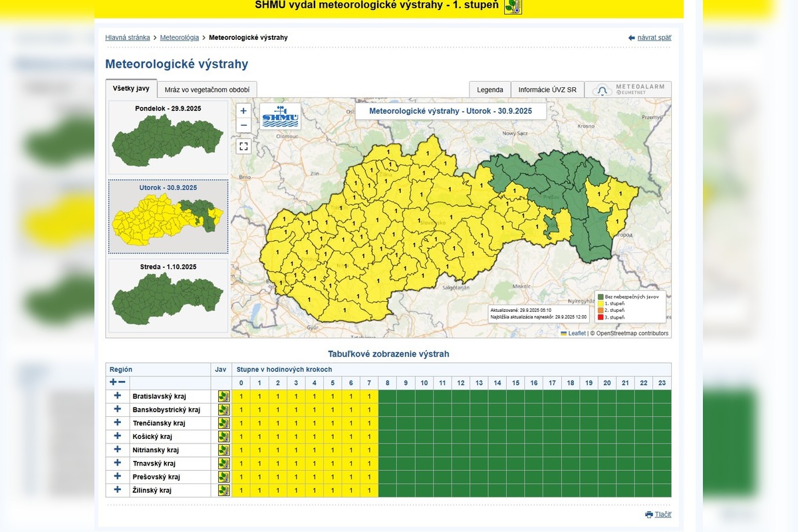The height and width of the screenshot is (532, 798).
Task: Click frost warning icon for Bratislavský kraj
Action: [x=223, y=396]
